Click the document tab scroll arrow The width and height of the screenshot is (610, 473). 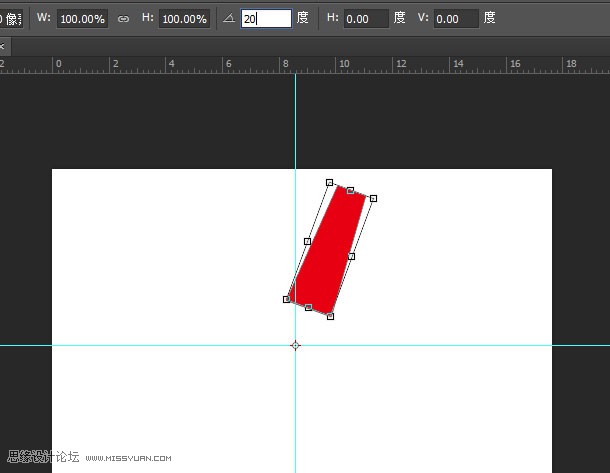click(3, 45)
